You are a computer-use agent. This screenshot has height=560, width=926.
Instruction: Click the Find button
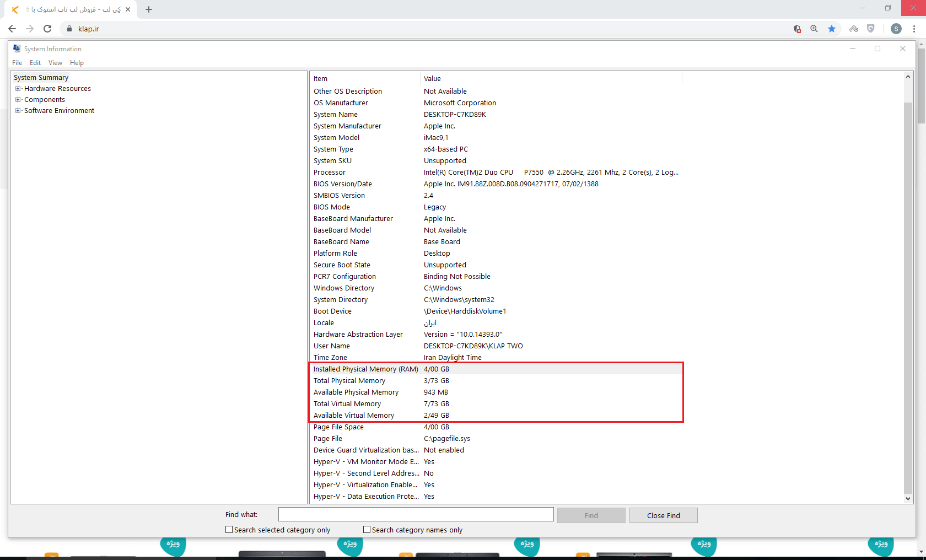591,515
